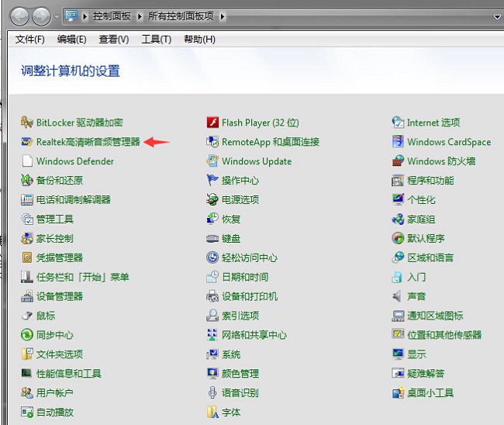Screen dimensions: 504x425
Task: Open the 同步中心 green sync icon
Action: pos(27,335)
